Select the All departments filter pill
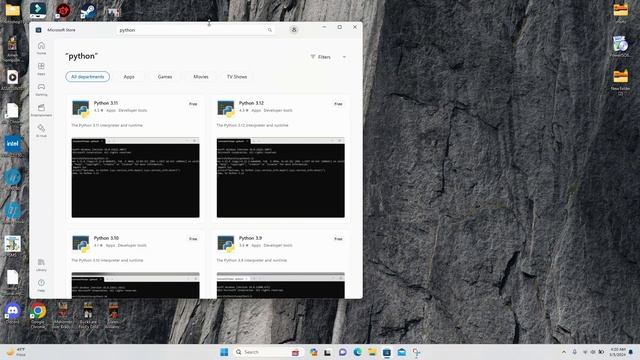The image size is (640, 360). tap(87, 77)
